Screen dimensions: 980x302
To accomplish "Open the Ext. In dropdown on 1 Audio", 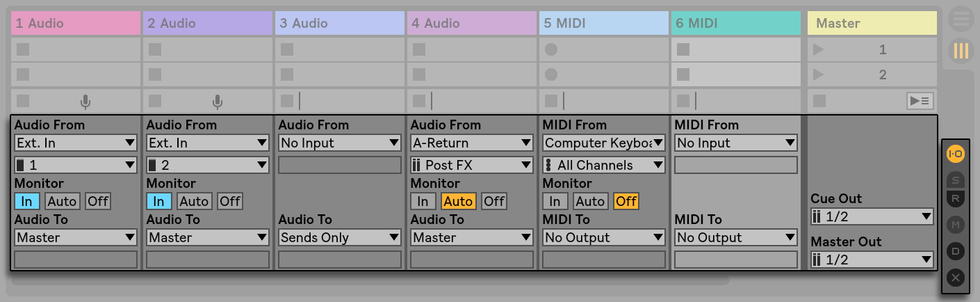I will pos(76,143).
